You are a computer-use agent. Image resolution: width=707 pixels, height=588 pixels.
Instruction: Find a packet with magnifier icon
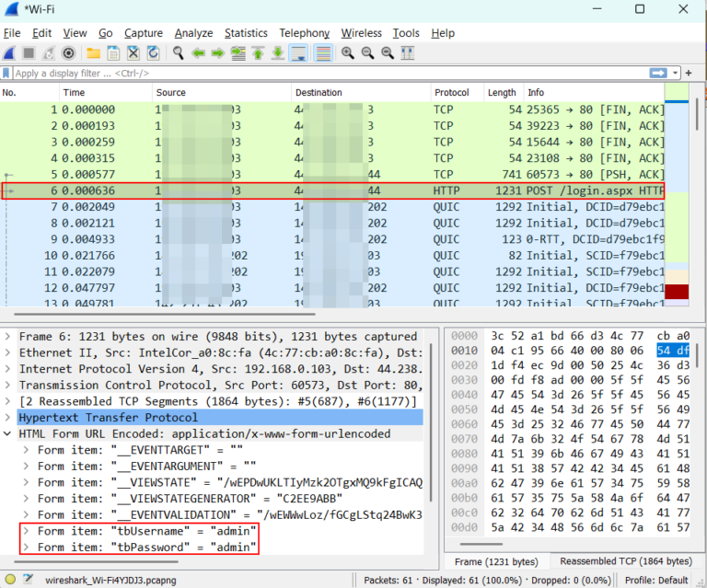tap(178, 53)
